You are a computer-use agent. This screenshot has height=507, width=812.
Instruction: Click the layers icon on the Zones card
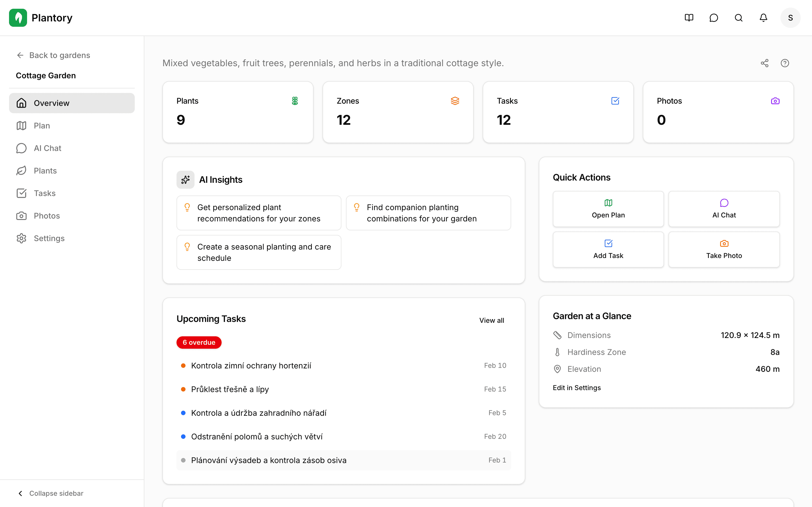(x=455, y=101)
